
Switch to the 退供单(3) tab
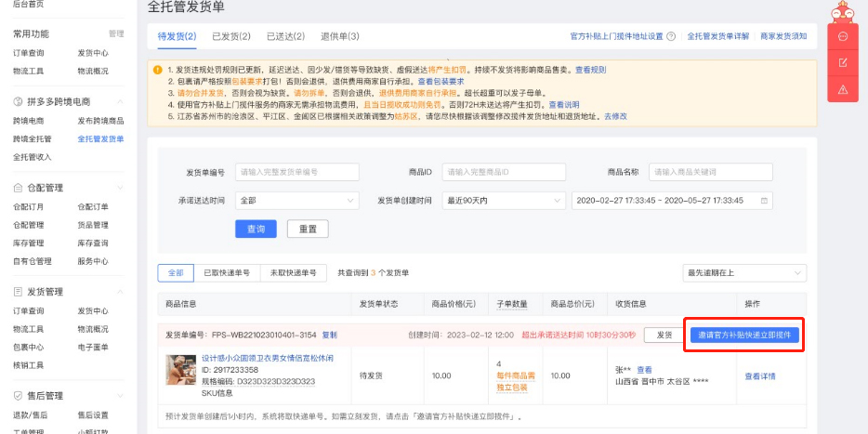click(340, 36)
